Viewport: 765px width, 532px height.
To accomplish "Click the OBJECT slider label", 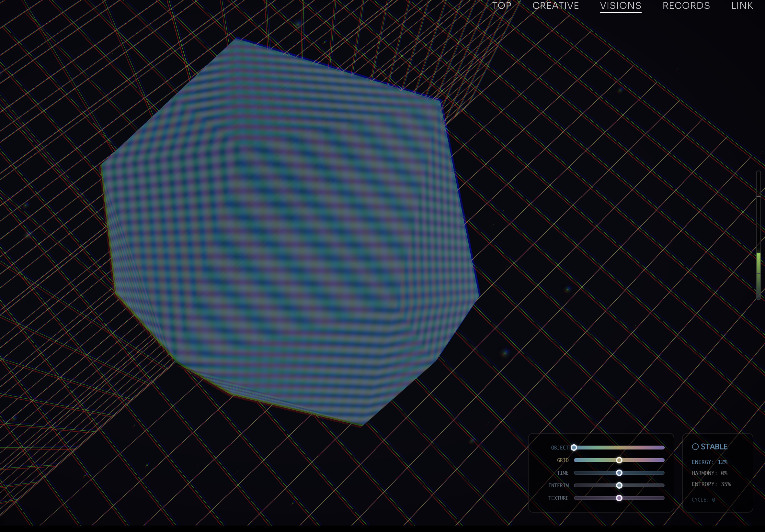I will click(x=559, y=448).
